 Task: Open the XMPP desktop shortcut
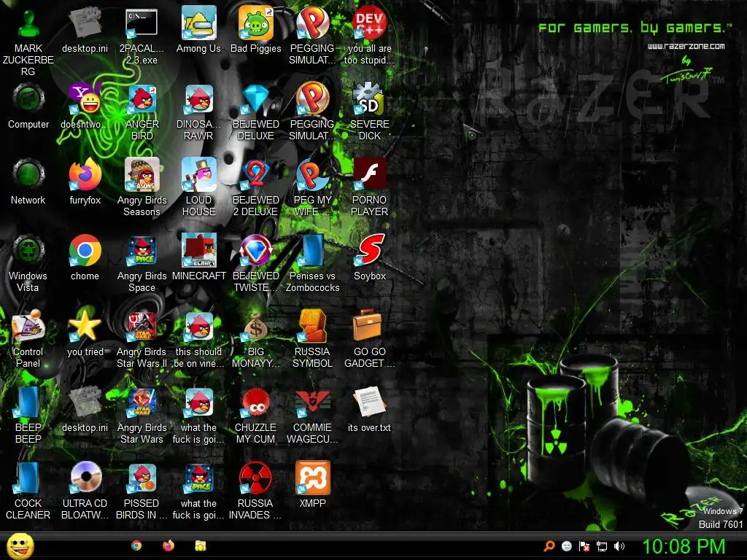tap(312, 478)
